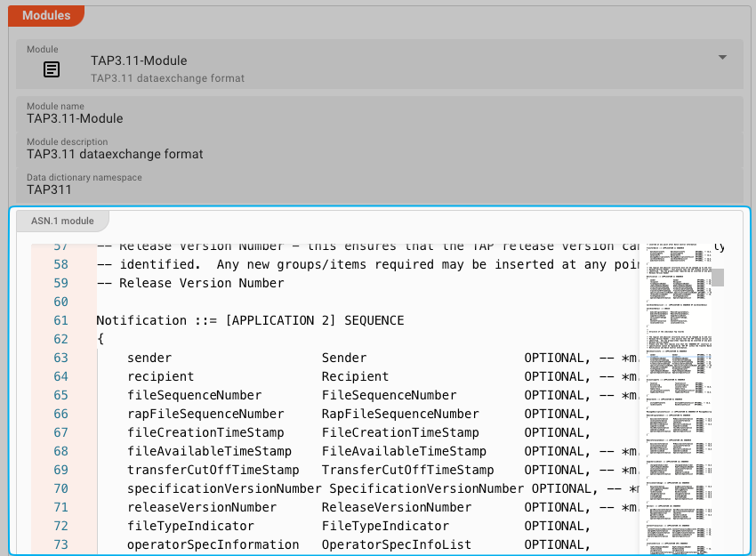756x556 pixels.
Task: Click the Data dictionary namespace field
Action: click(x=48, y=189)
